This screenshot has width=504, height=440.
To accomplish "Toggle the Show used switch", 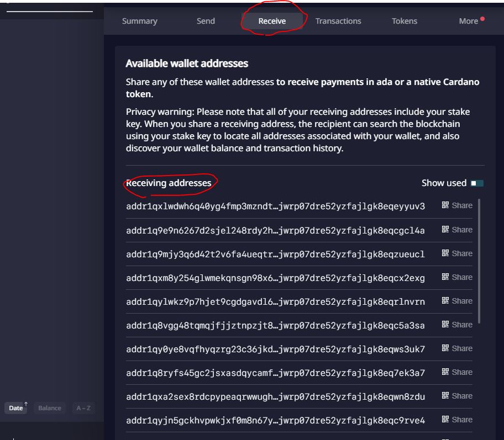I will (x=477, y=183).
